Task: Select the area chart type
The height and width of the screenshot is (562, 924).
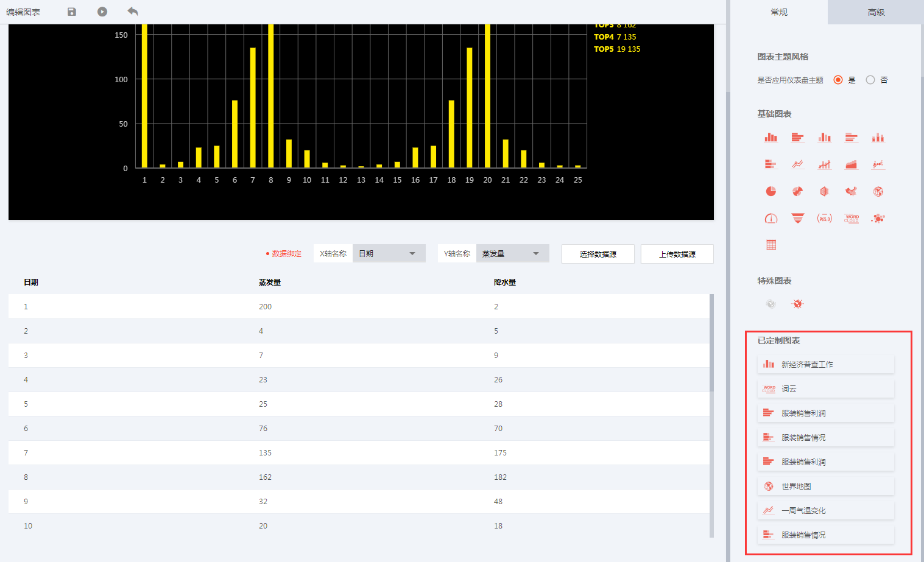Action: coord(852,164)
